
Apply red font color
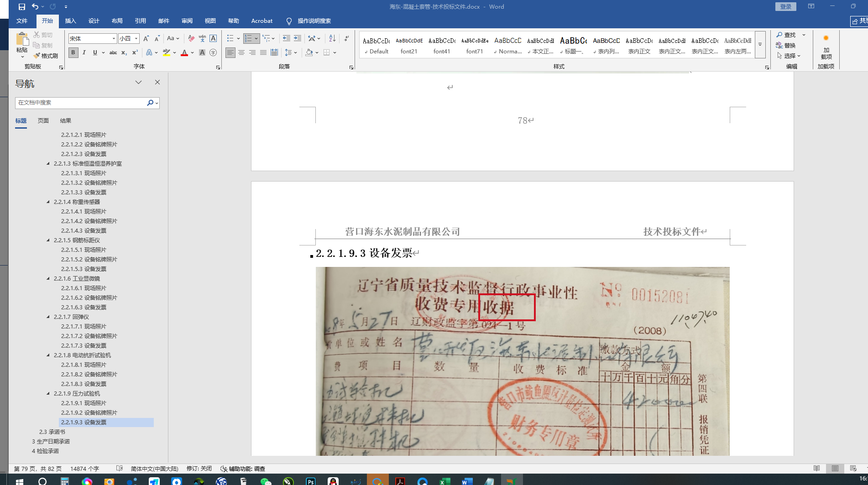pyautogui.click(x=184, y=52)
